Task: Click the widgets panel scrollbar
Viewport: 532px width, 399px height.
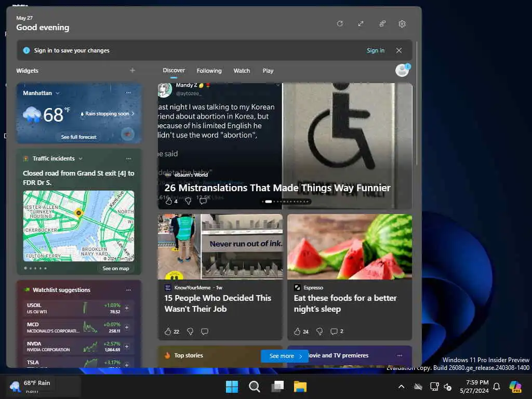Action: [417, 103]
